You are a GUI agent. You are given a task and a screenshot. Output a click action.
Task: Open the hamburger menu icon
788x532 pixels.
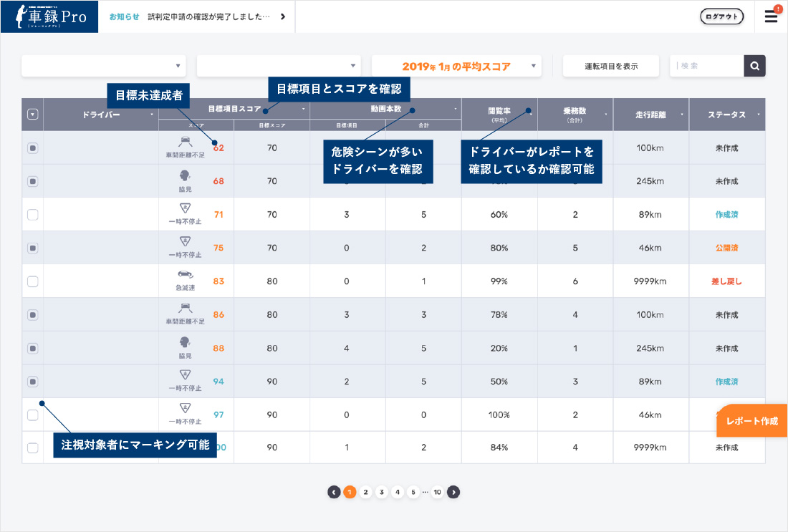coord(771,16)
